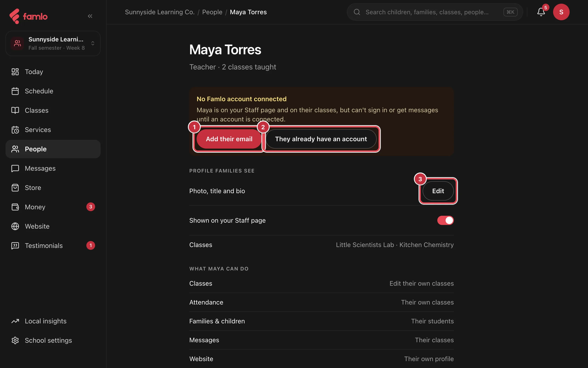Click Website permission value Their own profile
The image size is (588, 368).
(429, 359)
